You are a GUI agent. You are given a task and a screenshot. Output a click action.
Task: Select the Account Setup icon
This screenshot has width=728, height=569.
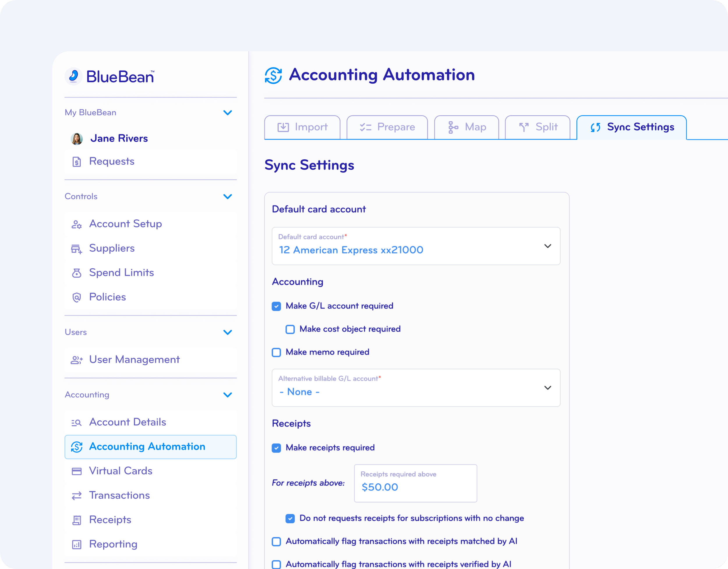(x=77, y=224)
